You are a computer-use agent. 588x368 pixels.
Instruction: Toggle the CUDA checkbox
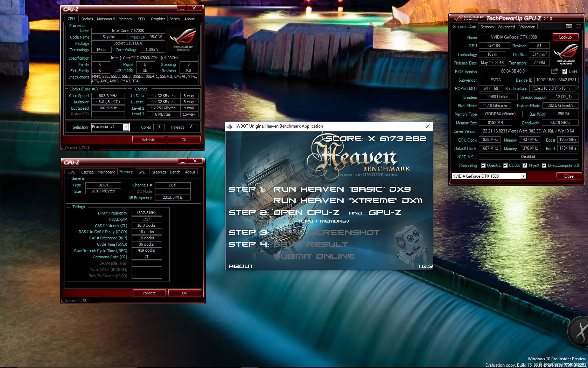(x=505, y=165)
